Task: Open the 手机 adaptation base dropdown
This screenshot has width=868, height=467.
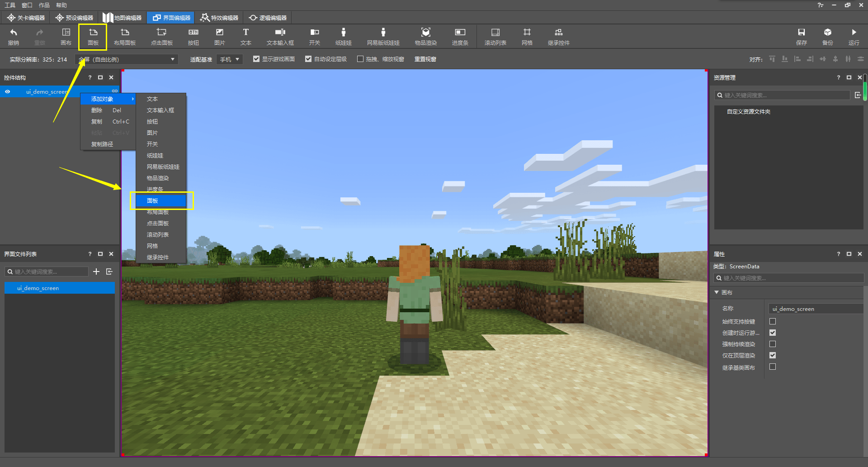Action: tap(230, 59)
